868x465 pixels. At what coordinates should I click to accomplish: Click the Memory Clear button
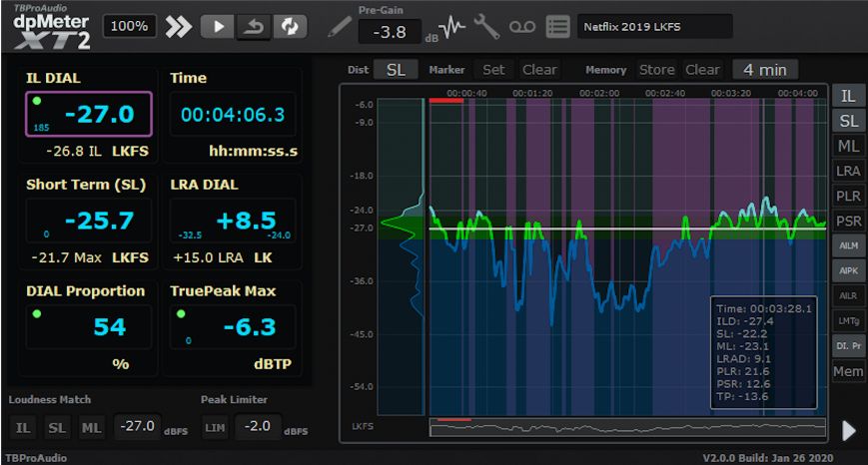(702, 70)
